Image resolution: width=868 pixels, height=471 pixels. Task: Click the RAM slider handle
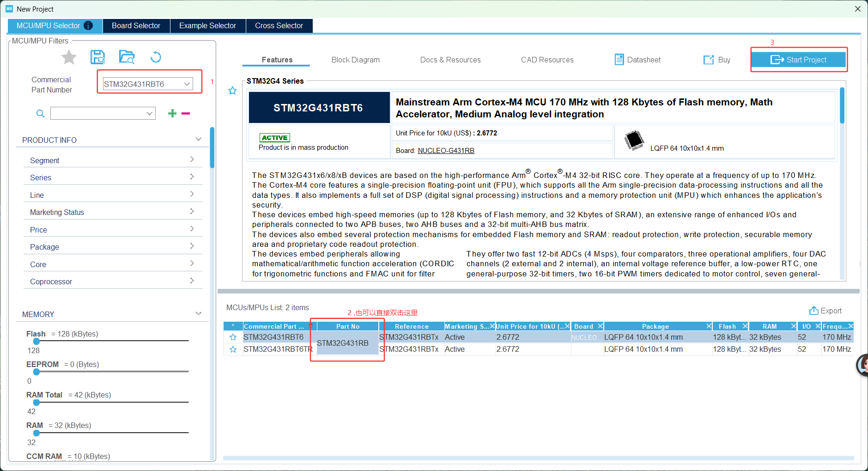pyautogui.click(x=36, y=433)
